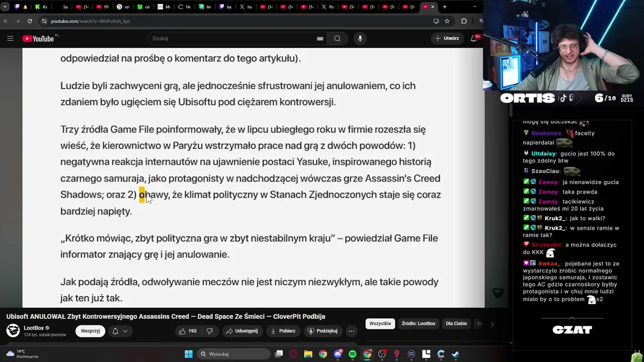Screen dimensions: 644x362
Task: View site information icon next to URL
Action: [44, 21]
